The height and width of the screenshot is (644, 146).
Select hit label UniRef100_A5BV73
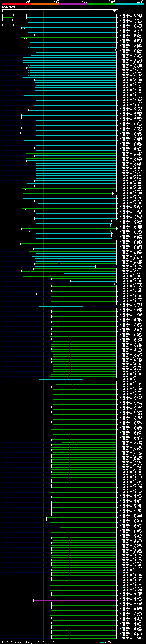pos(131,216)
